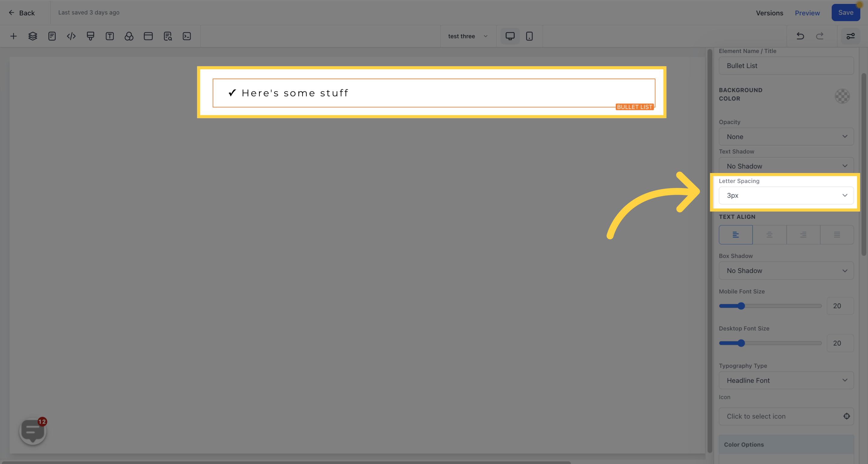
Task: Select justify text alignment
Action: (x=837, y=235)
